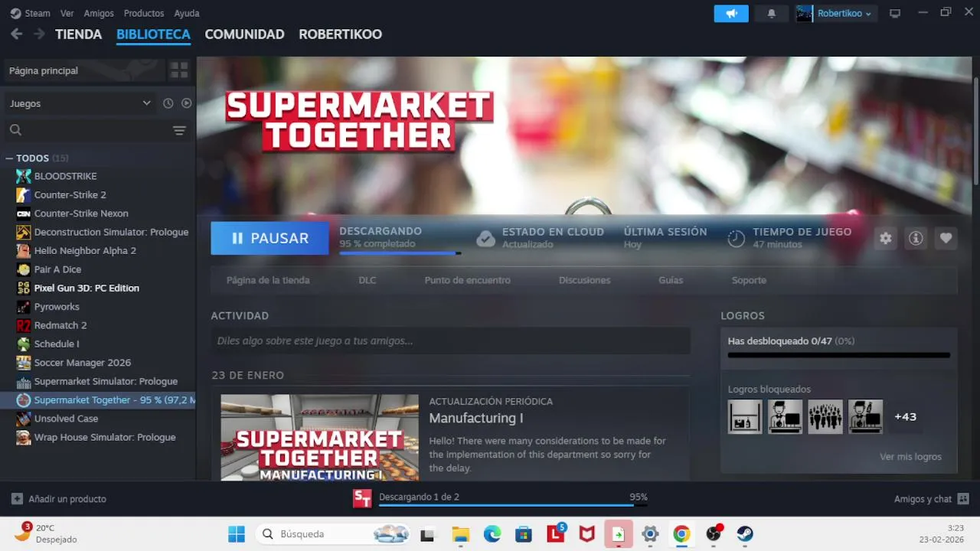Open the Ayuda menu
This screenshot has width=980, height=551.
[187, 14]
